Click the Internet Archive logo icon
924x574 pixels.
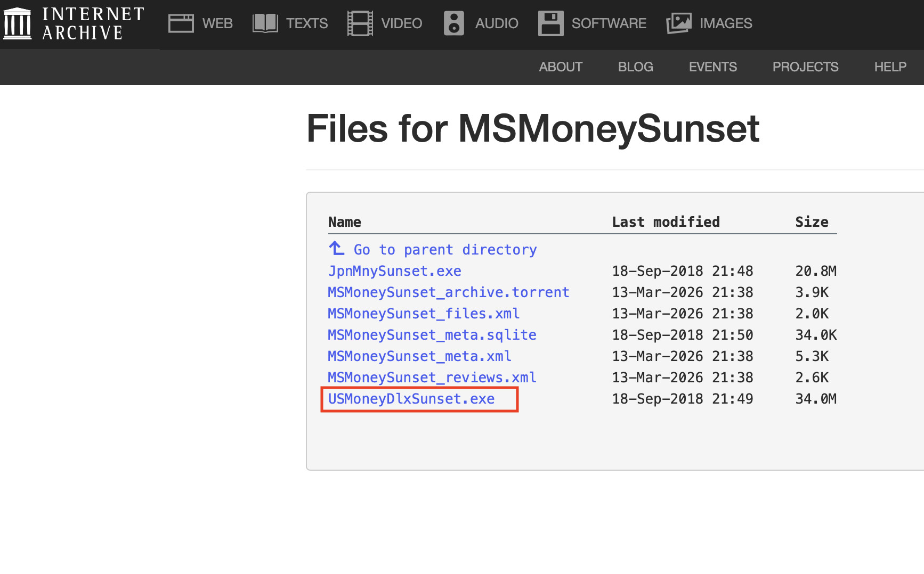click(17, 23)
